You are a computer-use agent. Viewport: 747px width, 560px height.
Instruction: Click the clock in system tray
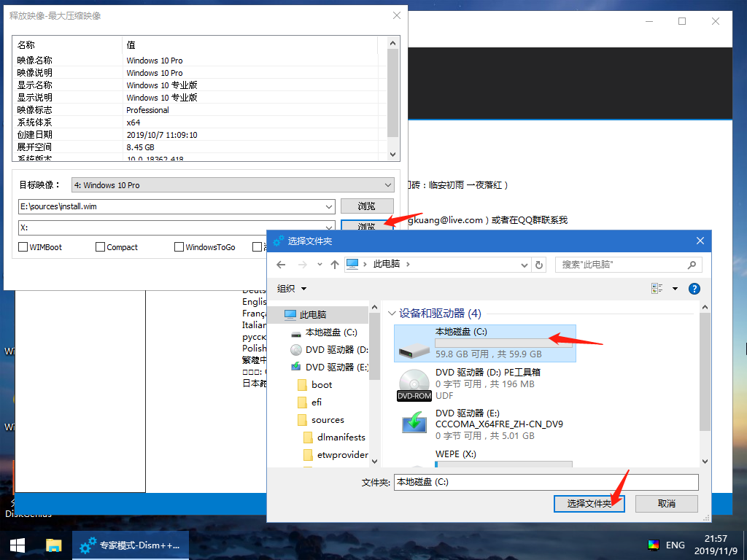coord(716,545)
